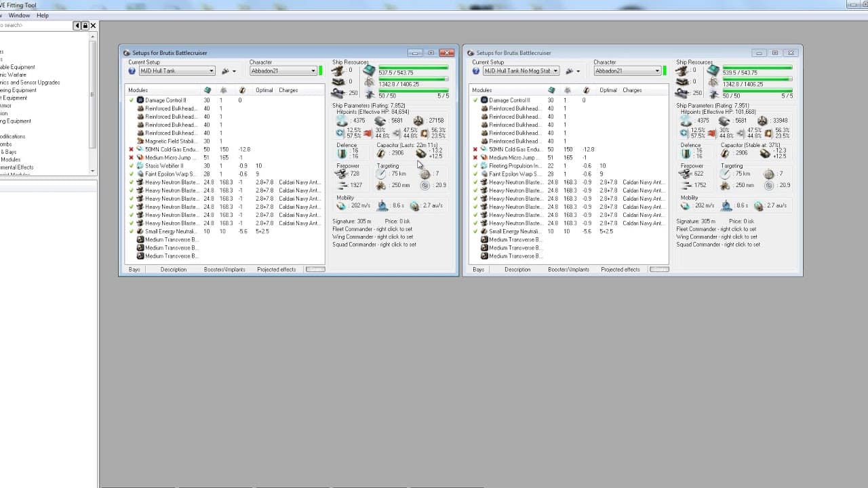
Task: Open the Help menu
Action: point(43,15)
